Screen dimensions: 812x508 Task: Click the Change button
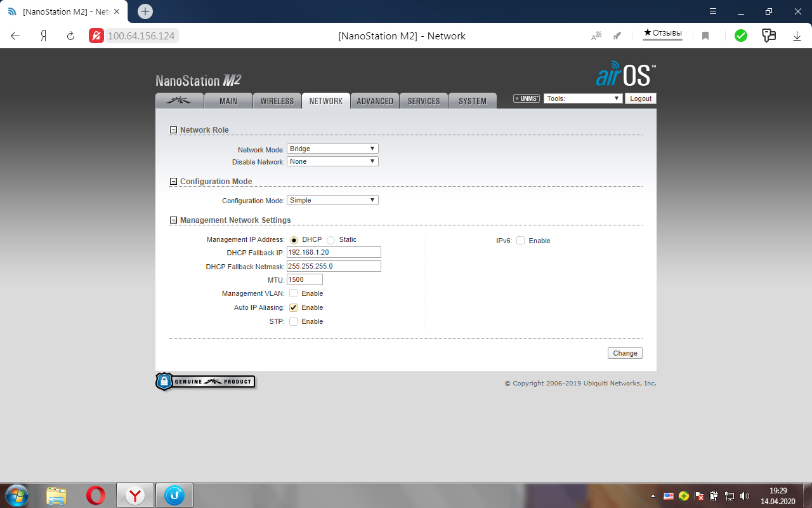point(625,353)
